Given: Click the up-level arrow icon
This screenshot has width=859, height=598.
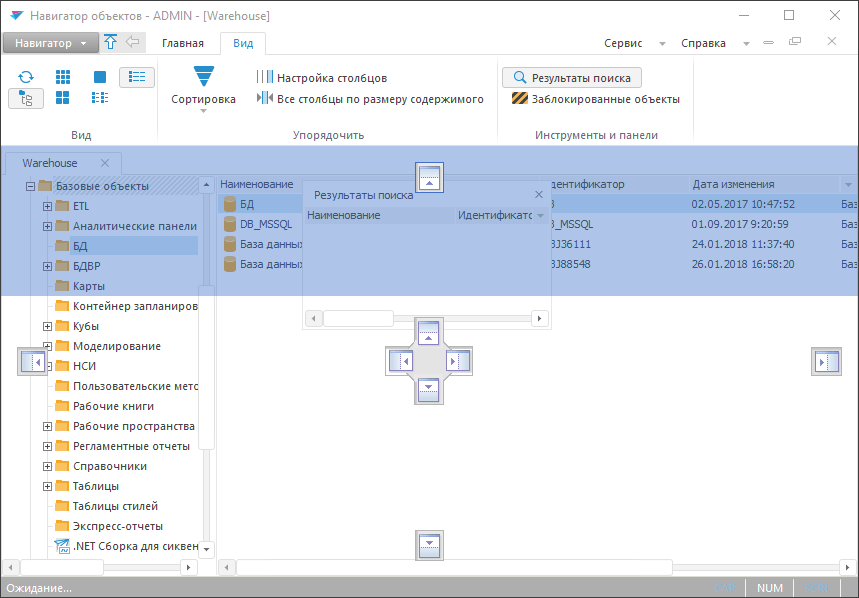Looking at the screenshot, I should [x=110, y=42].
